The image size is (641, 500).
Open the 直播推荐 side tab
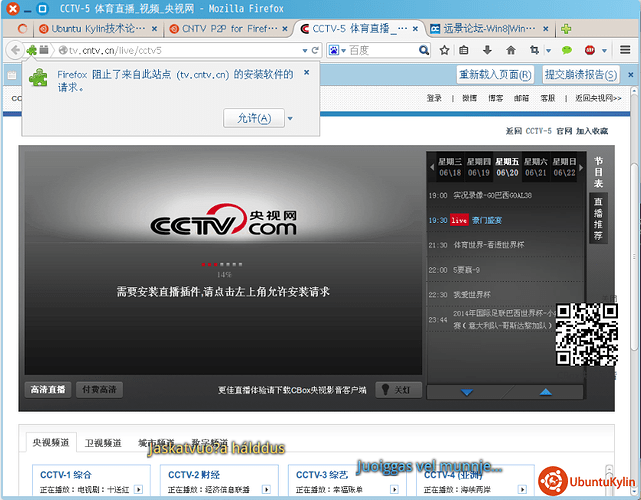[598, 219]
